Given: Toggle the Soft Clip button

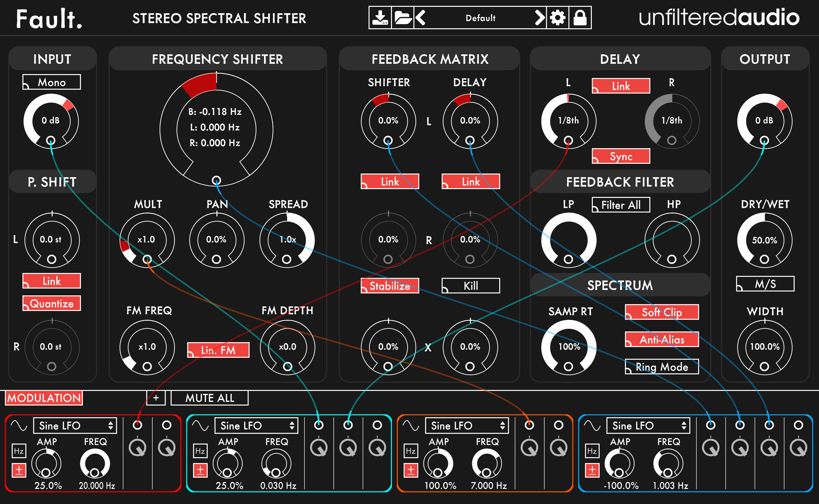Looking at the screenshot, I should pos(662,312).
